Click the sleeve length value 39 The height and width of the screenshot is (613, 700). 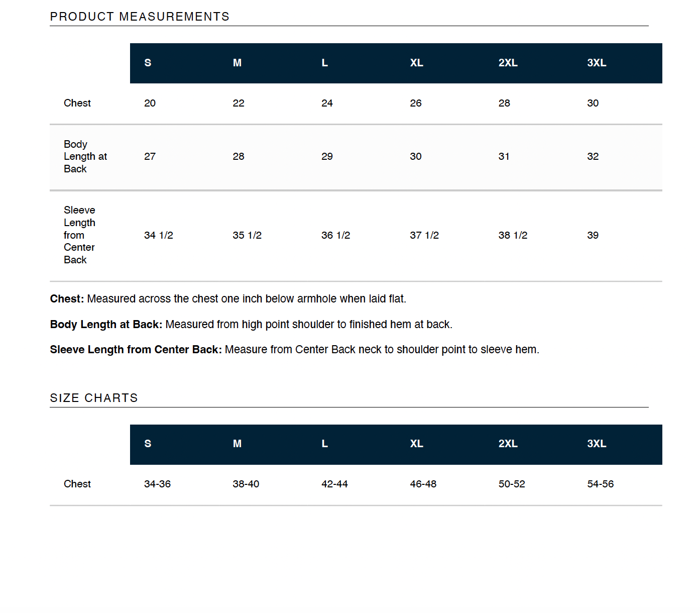[x=593, y=235]
